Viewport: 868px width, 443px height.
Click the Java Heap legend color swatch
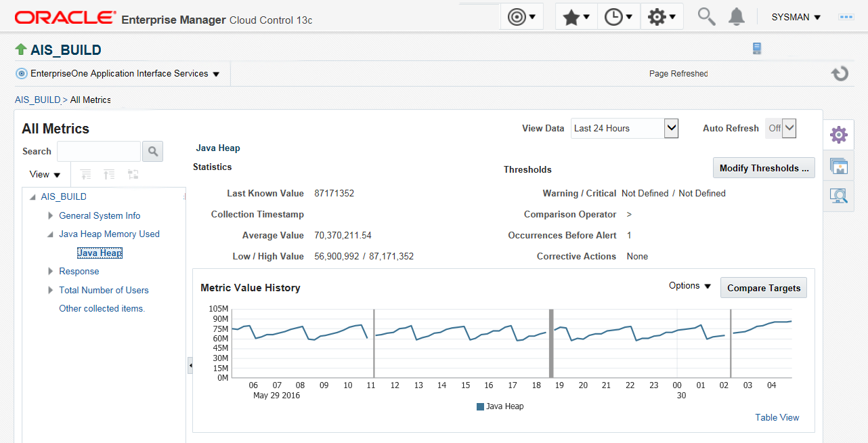pyautogui.click(x=480, y=406)
